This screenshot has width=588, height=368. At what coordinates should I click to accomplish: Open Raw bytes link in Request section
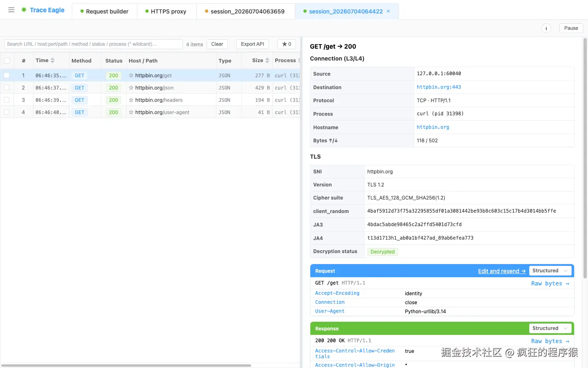pos(550,283)
